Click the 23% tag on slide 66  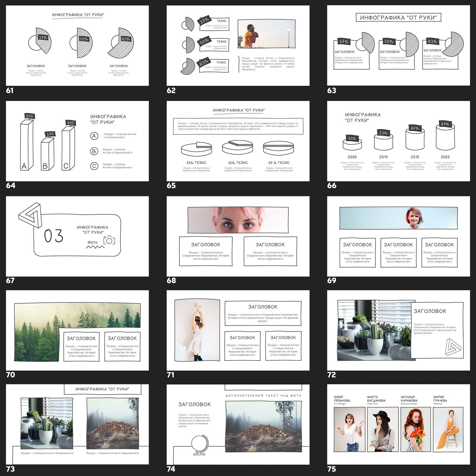pos(383,133)
